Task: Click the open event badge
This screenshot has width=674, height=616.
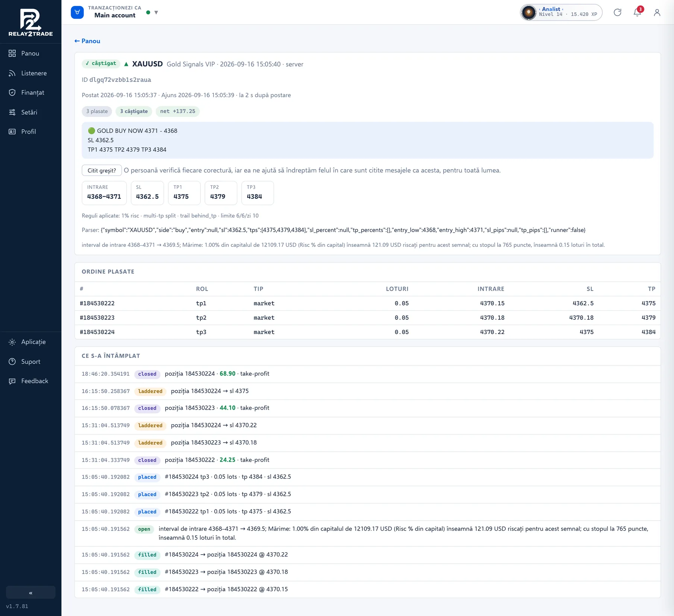Action: [x=144, y=529]
